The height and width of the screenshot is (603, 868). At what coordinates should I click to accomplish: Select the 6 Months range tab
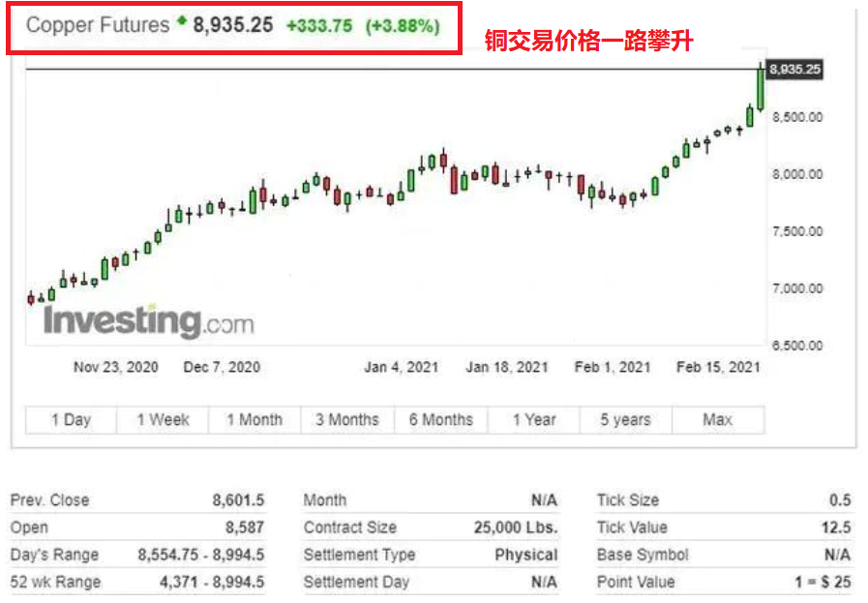pyautogui.click(x=440, y=420)
